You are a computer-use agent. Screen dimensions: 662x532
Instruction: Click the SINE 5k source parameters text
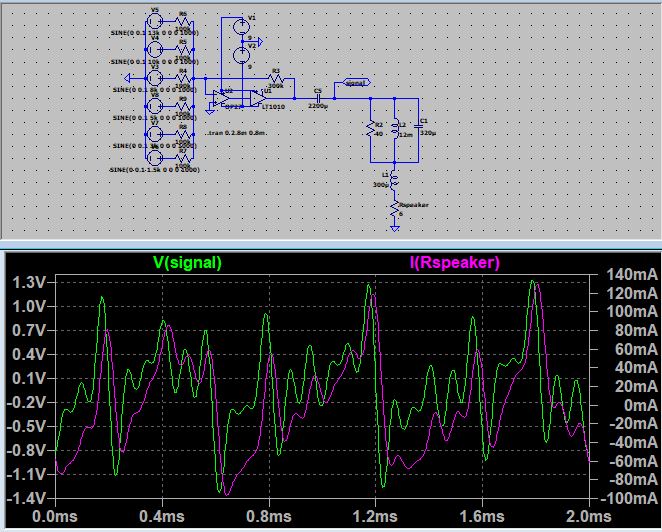tap(155, 118)
